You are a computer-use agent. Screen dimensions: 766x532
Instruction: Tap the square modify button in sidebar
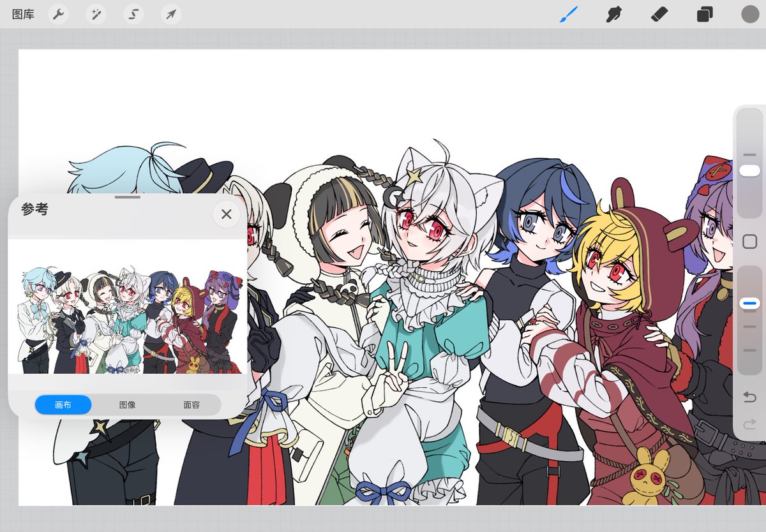750,242
